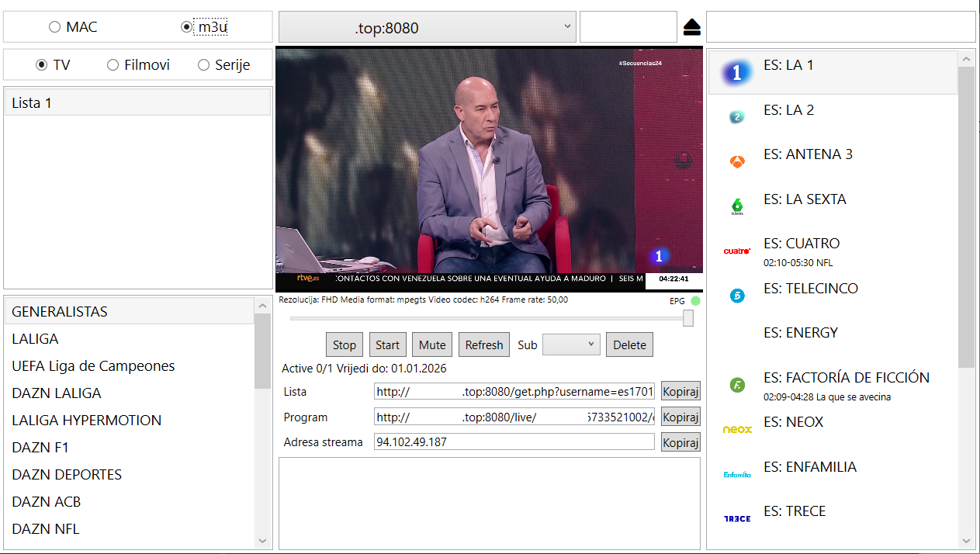Click the eject icon beside the server field
The image size is (980, 554).
[x=692, y=28]
